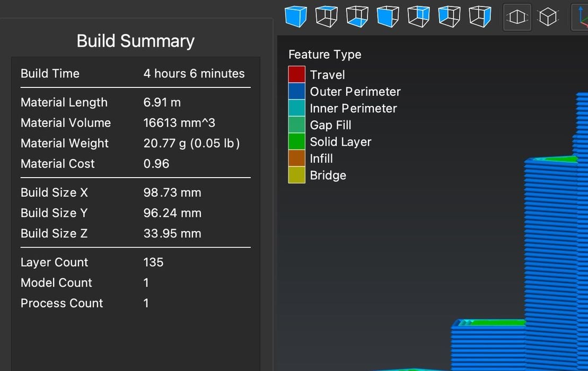Enable orthographic projection mode

[548, 16]
